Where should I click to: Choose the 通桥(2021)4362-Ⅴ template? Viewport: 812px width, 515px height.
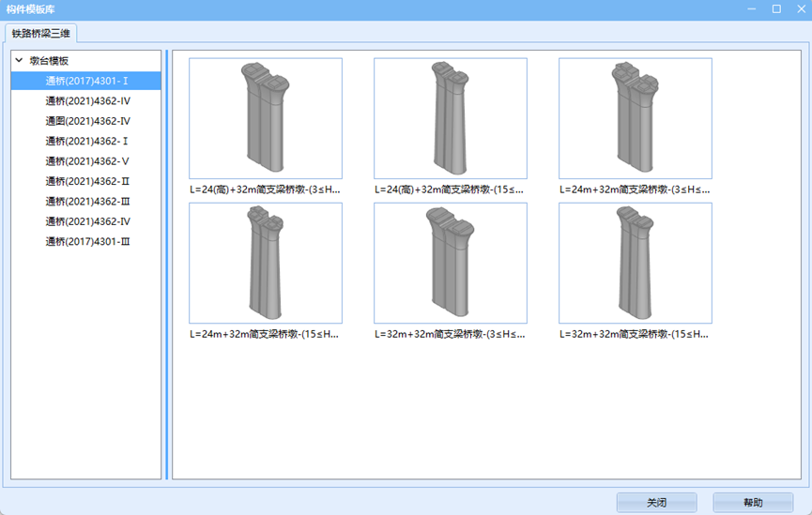click(x=86, y=161)
